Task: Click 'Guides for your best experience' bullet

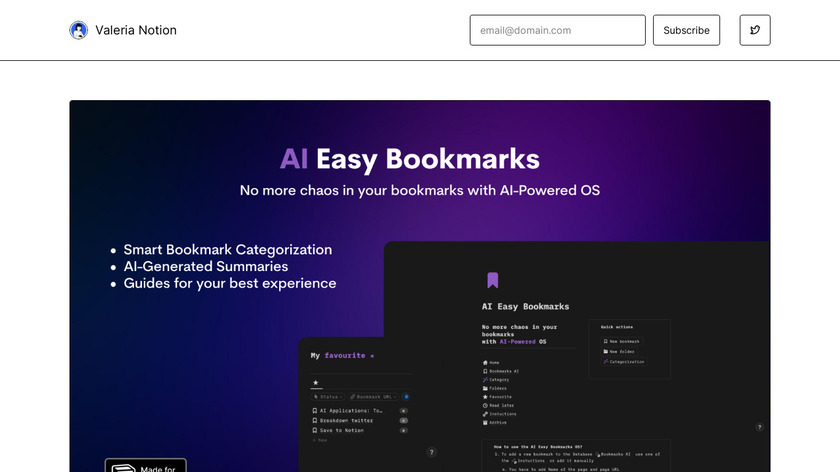Action: click(230, 283)
